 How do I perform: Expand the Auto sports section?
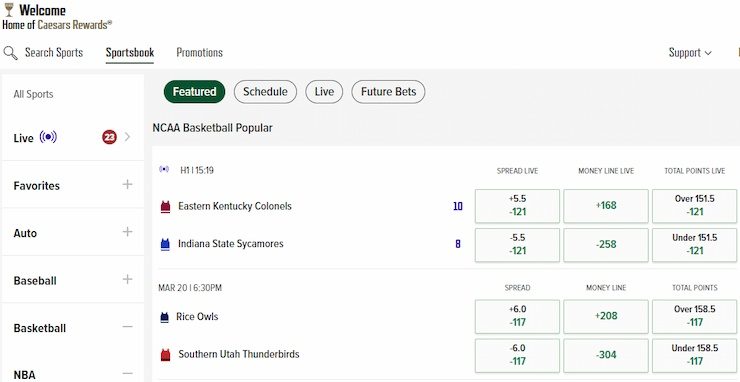coord(127,232)
